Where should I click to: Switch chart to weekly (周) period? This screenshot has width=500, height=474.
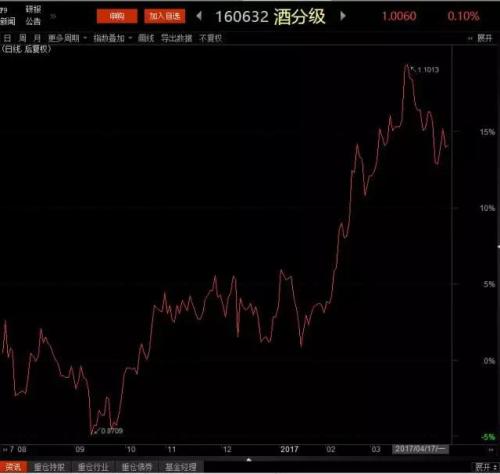22,38
